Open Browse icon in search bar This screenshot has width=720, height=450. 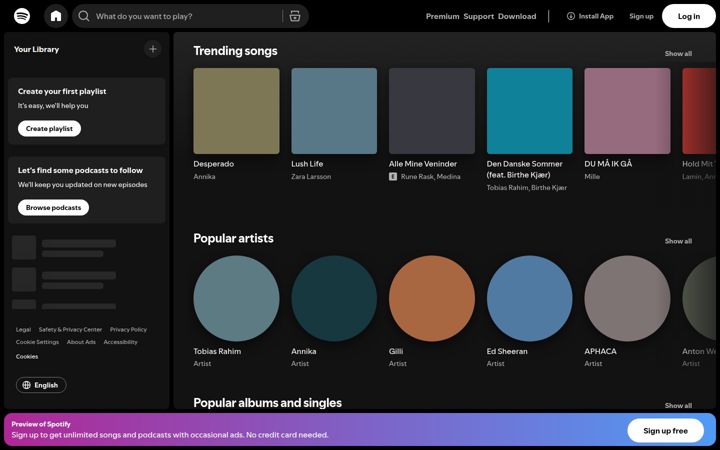(295, 16)
